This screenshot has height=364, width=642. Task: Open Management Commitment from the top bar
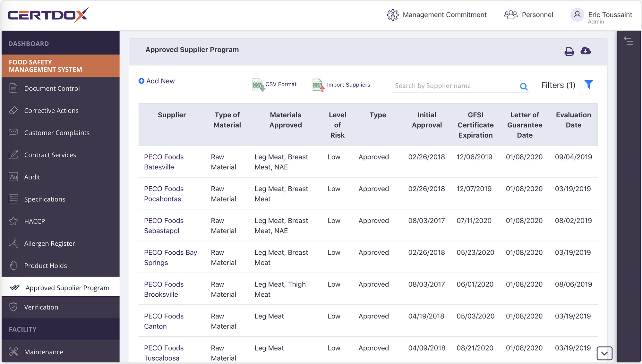(444, 15)
